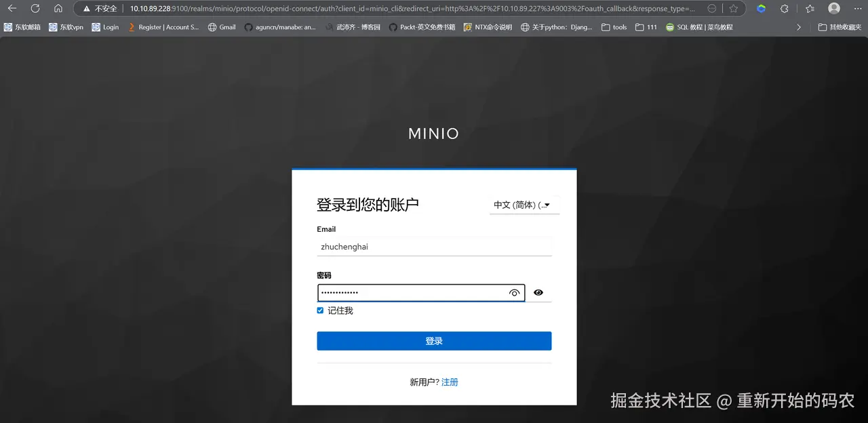Open the browser extensions puzzle icon
868x423 pixels.
point(785,9)
